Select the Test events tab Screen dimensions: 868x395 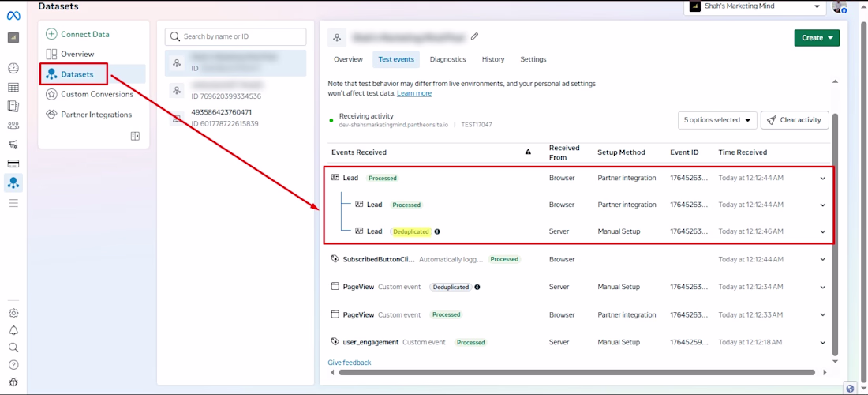tap(396, 59)
